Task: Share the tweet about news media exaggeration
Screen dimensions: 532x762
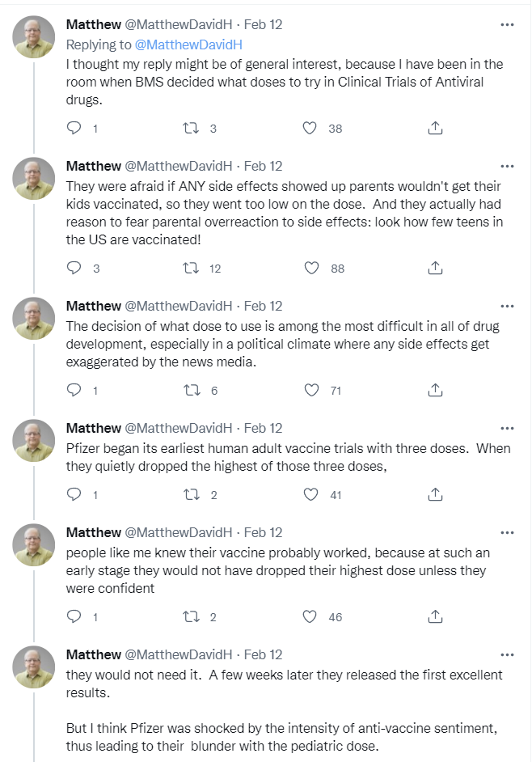Action: pos(434,390)
